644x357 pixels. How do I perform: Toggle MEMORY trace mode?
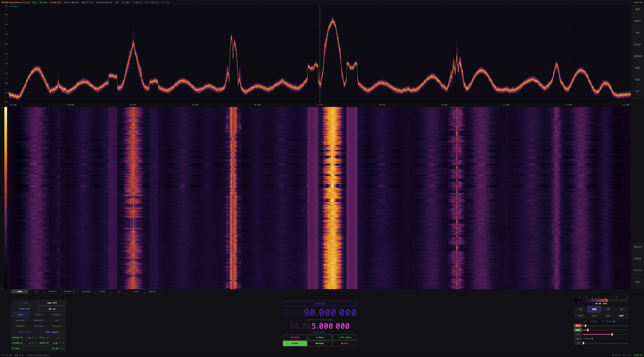point(20,326)
